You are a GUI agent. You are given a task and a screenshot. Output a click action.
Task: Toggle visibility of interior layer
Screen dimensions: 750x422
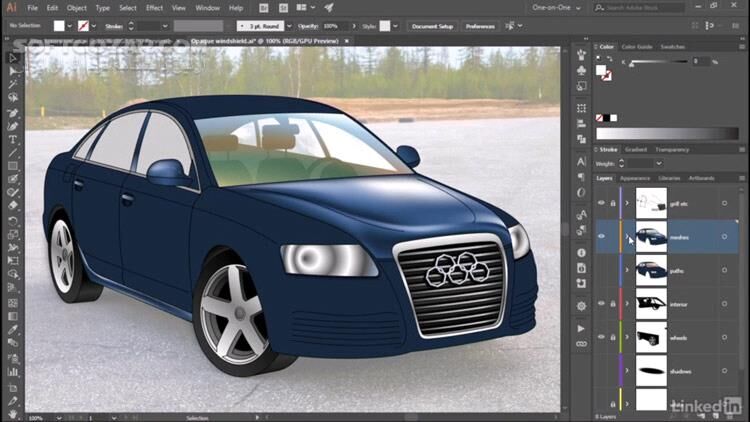click(601, 303)
